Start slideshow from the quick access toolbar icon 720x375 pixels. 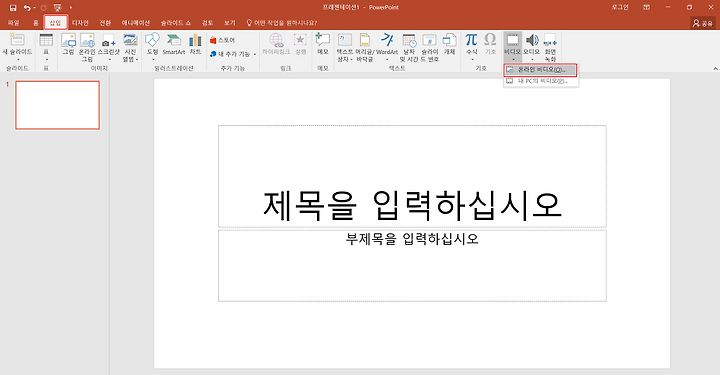pyautogui.click(x=57, y=8)
